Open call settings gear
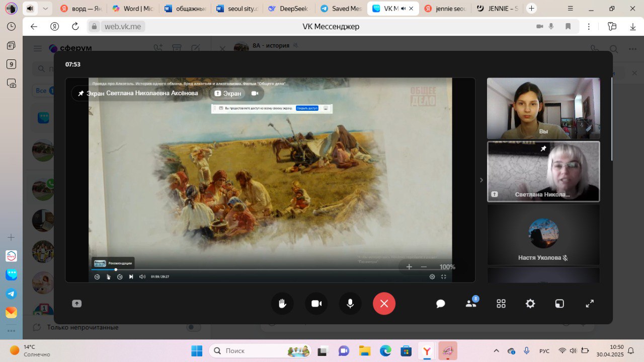 (x=530, y=304)
